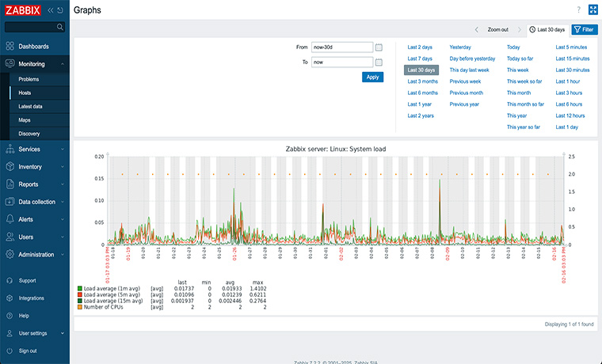Enter fullscreen kiosk mode
This screenshot has width=602, height=364.
point(592,9)
